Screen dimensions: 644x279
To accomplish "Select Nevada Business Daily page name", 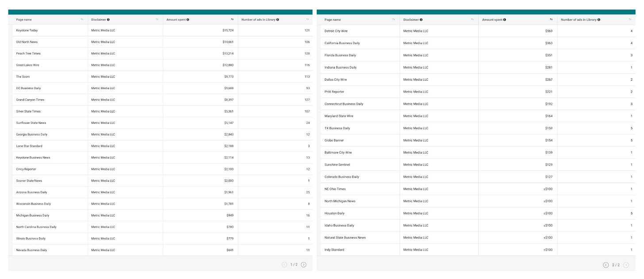I will 31,250.
